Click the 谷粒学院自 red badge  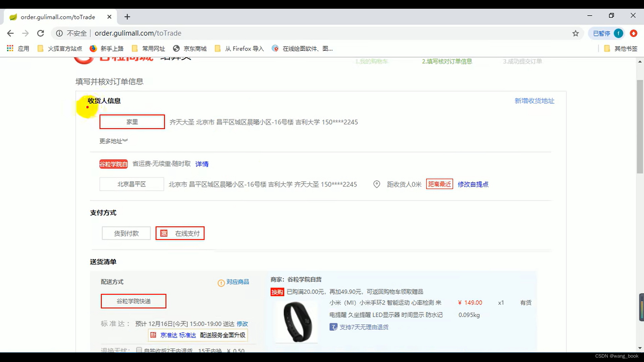(x=113, y=164)
